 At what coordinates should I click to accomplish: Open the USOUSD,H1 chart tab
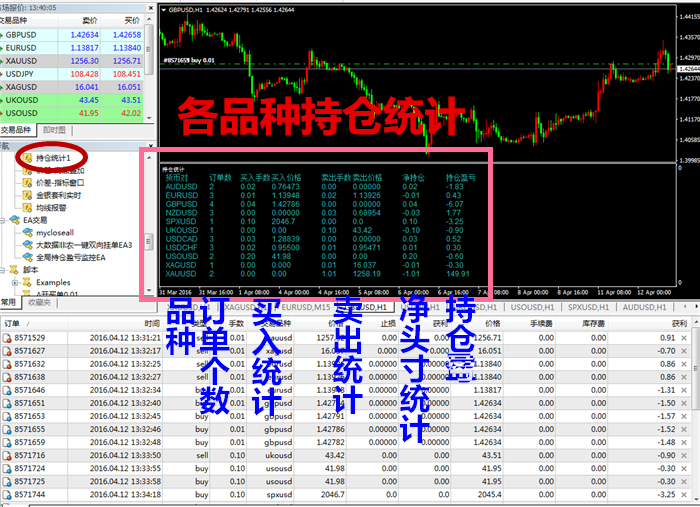tap(533, 308)
